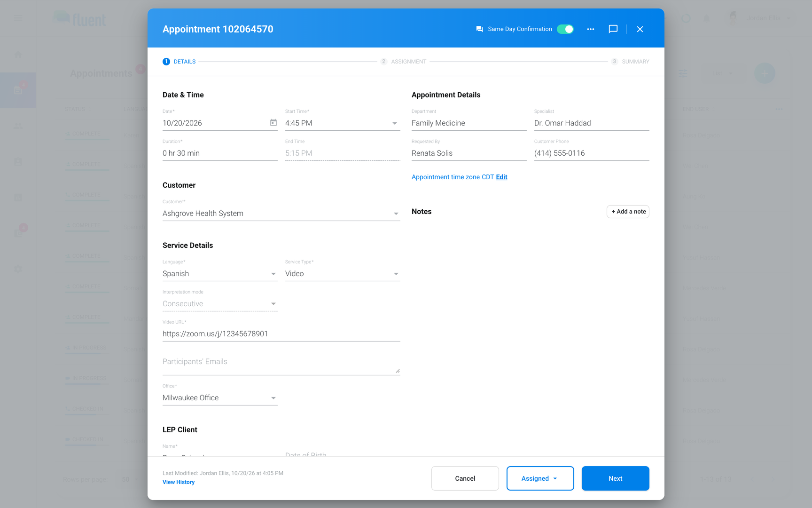Screen dimensions: 812x508
Task: Click the End Time field 5:15 PM
Action: (x=343, y=153)
